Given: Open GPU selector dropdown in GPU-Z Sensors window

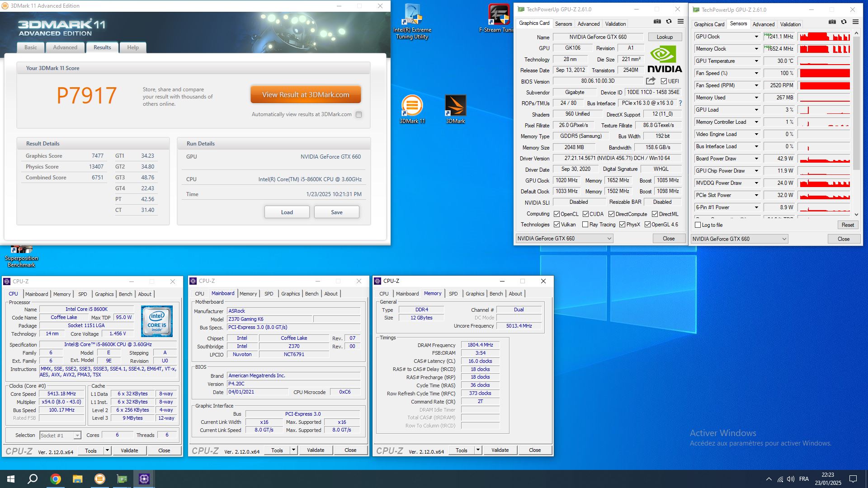Looking at the screenshot, I should 739,239.
